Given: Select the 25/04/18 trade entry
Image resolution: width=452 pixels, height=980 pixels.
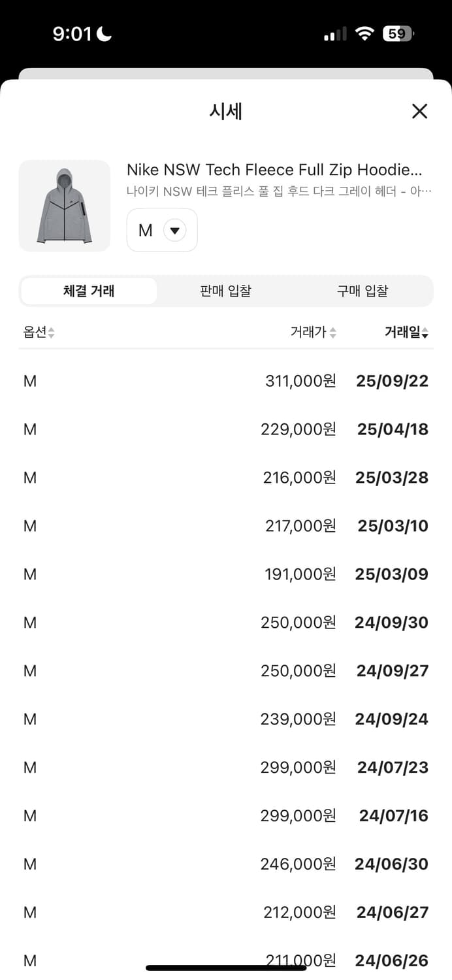Looking at the screenshot, I should 393,430.
